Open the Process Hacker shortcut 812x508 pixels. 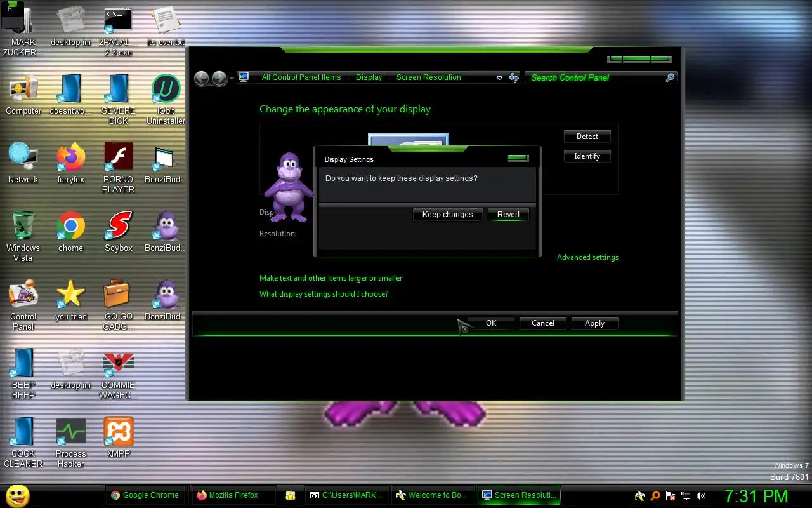[70, 443]
